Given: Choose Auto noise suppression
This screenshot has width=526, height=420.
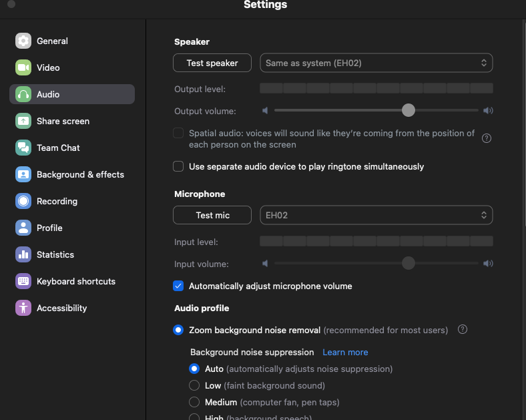Looking at the screenshot, I should pyautogui.click(x=194, y=369).
